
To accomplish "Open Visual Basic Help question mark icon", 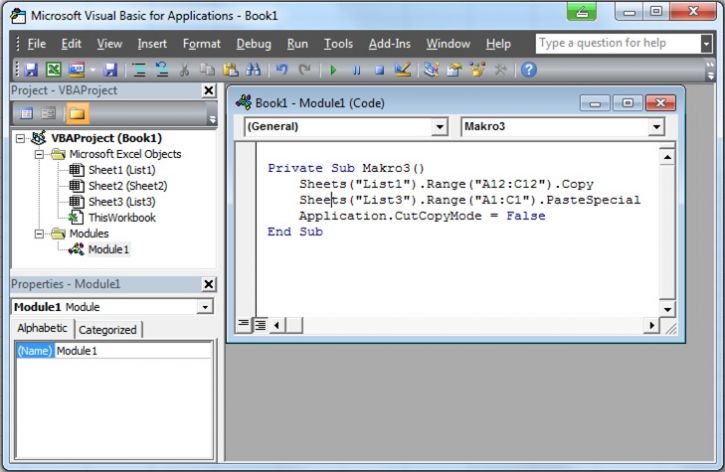I will [529, 70].
